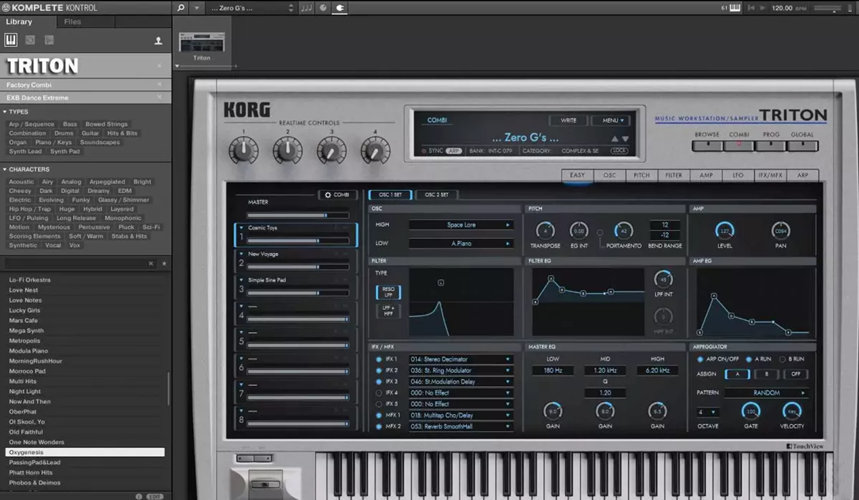Filter by Arp / Sequence type tag

(31, 124)
